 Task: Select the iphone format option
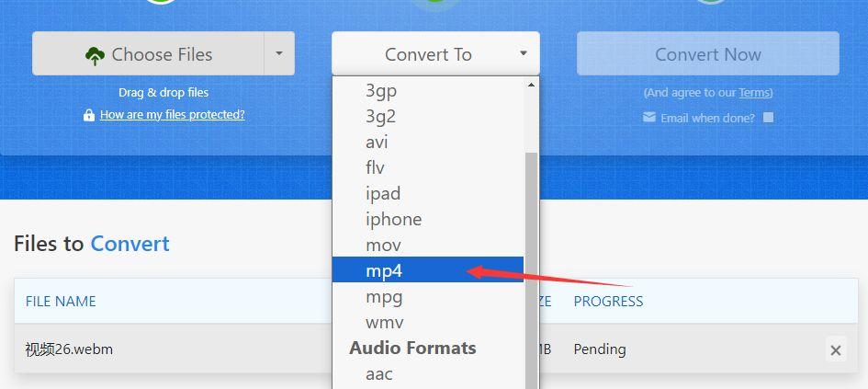coord(393,219)
